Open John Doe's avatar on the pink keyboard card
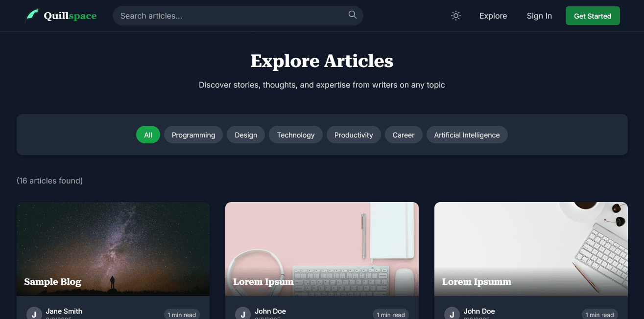Screen dimensions: 644x319 coord(243,314)
